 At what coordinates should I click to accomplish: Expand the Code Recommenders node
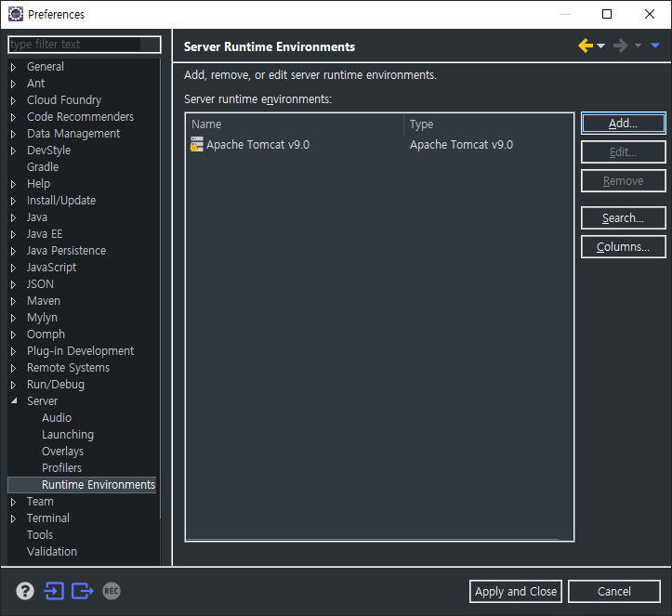[x=13, y=117]
